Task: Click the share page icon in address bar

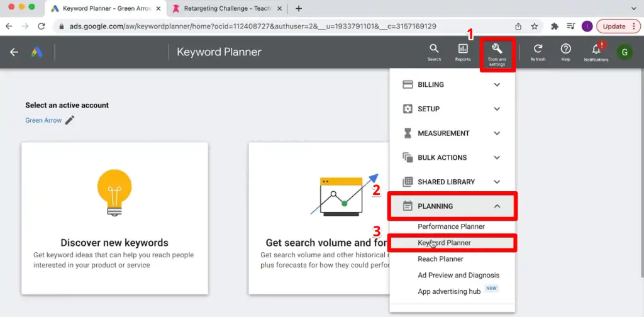Action: click(518, 26)
